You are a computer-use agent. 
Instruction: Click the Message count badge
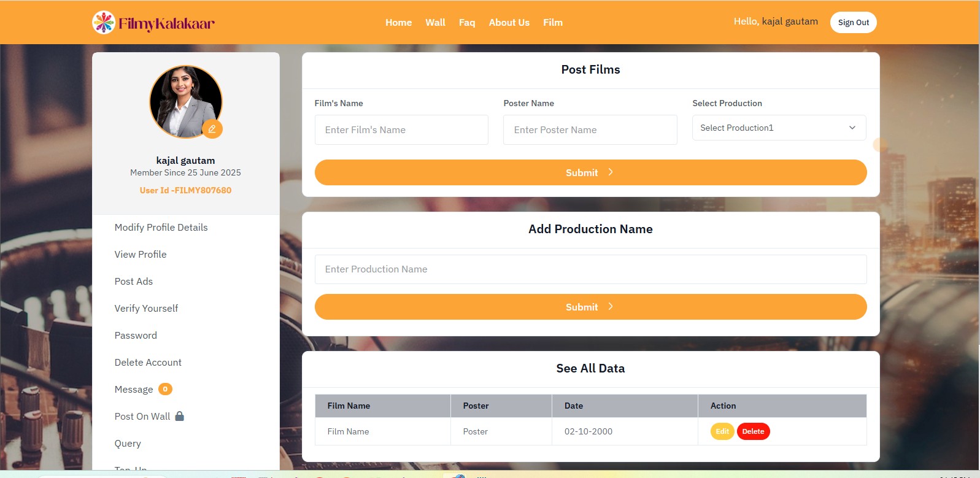(165, 389)
